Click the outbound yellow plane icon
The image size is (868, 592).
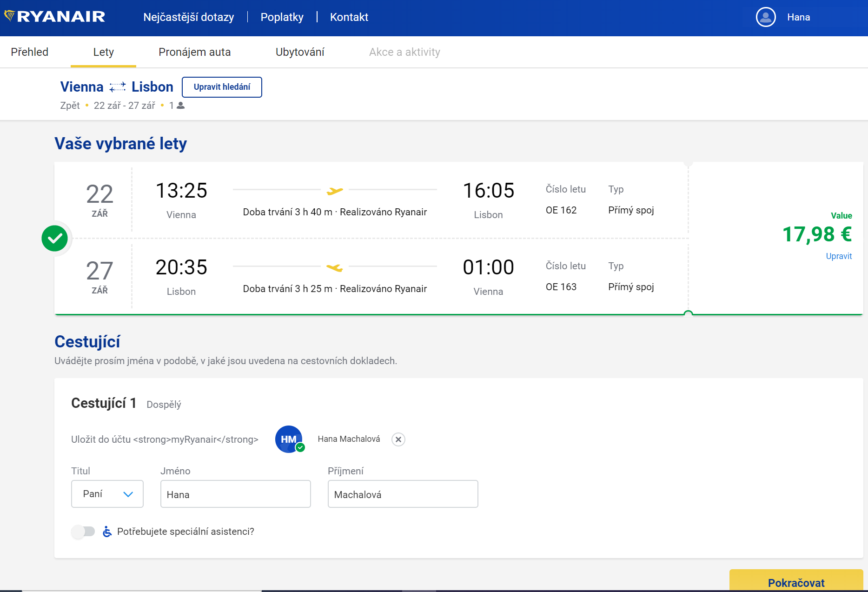coord(335,191)
